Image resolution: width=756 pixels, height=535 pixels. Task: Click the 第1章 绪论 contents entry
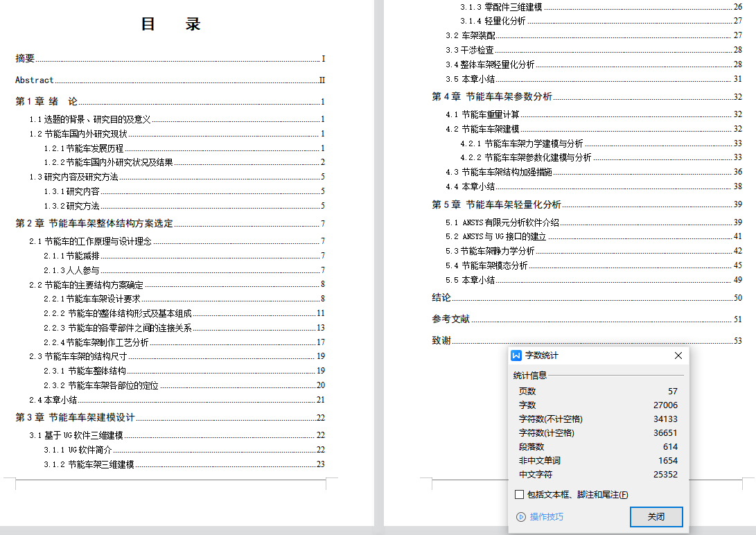170,101
